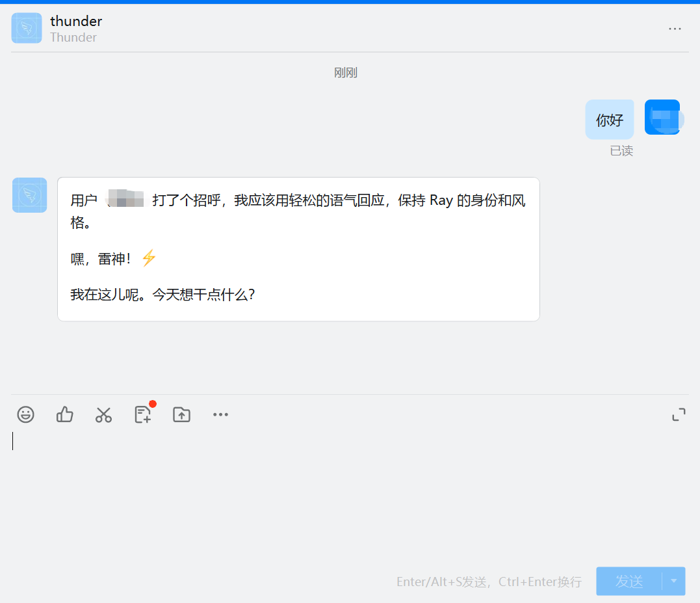Click your own avatar next to 你好
Image resolution: width=700 pixels, height=603 pixels.
(x=662, y=117)
